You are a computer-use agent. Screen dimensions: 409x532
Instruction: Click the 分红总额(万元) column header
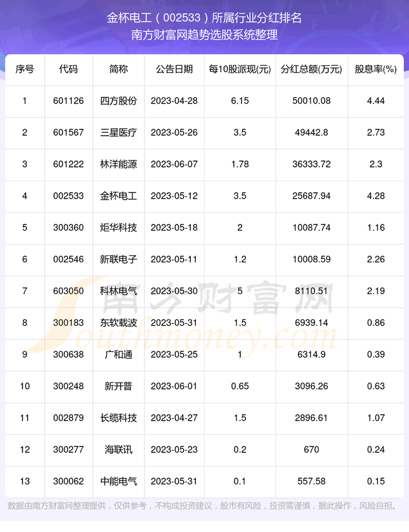pos(311,69)
